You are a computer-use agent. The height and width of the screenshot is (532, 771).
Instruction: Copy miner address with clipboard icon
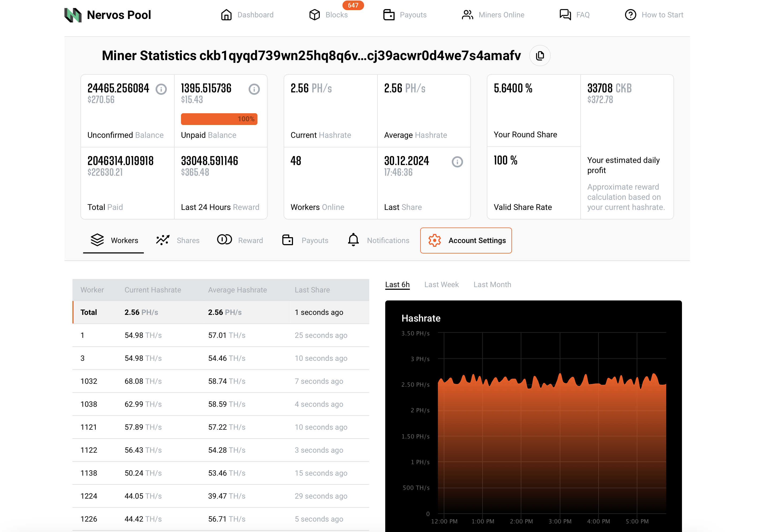[539, 56]
